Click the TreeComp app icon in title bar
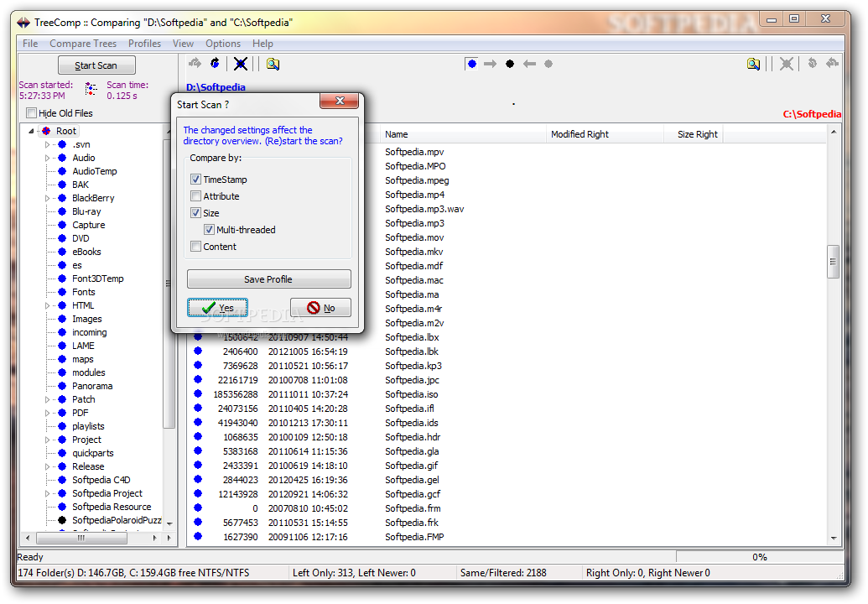 [x=23, y=23]
